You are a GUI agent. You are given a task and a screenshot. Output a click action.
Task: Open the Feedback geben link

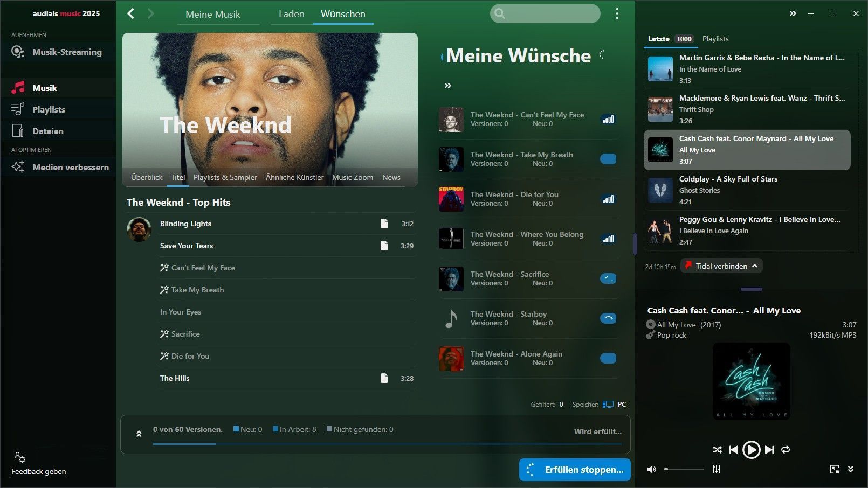click(x=39, y=471)
